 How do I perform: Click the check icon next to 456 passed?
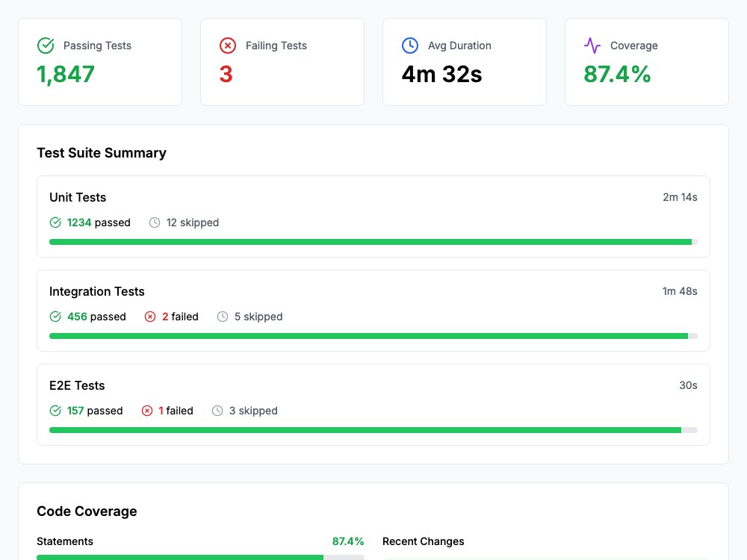click(x=55, y=317)
